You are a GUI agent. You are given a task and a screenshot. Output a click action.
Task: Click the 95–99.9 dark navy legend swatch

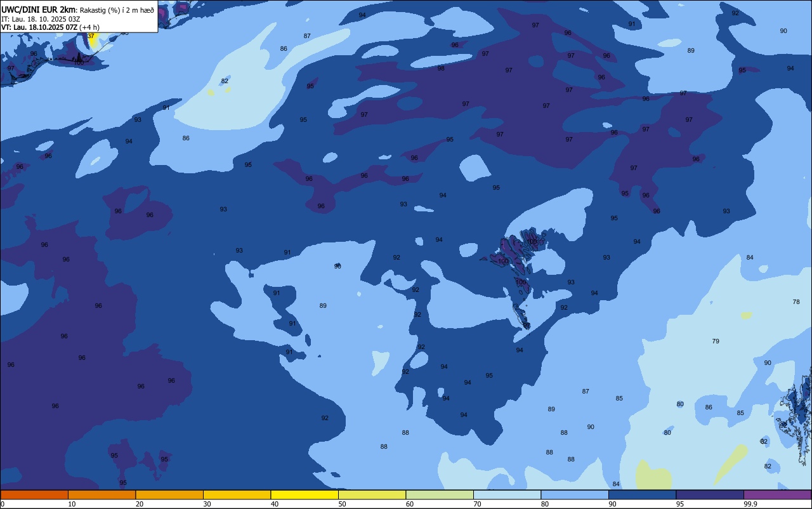710,494
